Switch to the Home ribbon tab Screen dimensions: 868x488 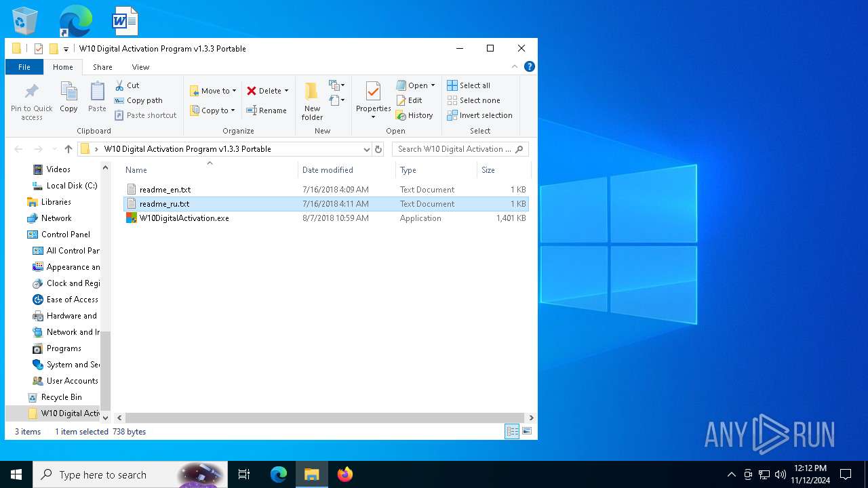[x=63, y=67]
